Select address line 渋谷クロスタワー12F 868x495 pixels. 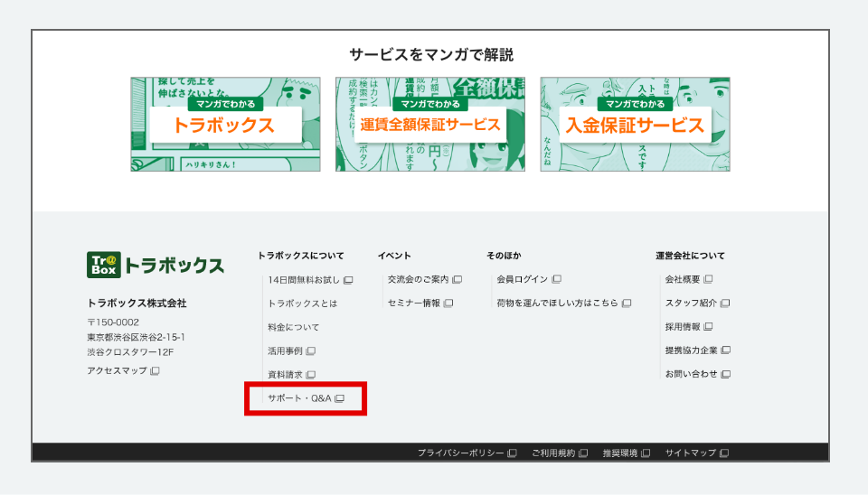tap(130, 352)
